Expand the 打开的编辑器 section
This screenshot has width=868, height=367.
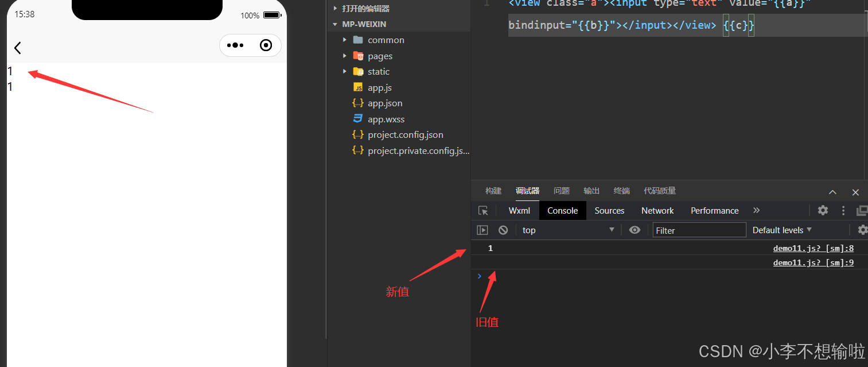[335, 9]
